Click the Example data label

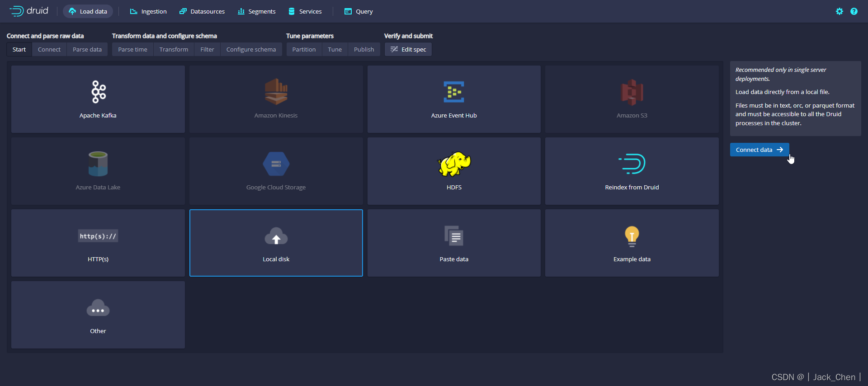(x=632, y=259)
